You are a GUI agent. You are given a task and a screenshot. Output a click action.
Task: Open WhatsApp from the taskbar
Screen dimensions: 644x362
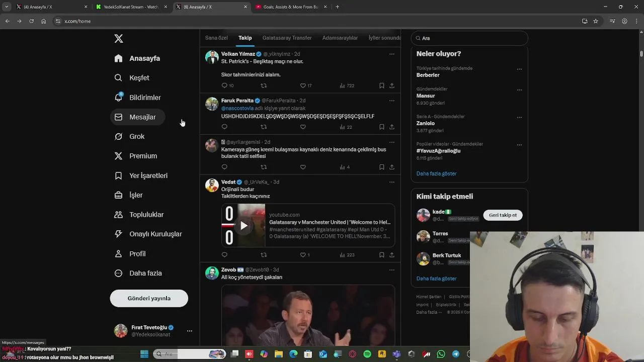[x=441, y=354]
